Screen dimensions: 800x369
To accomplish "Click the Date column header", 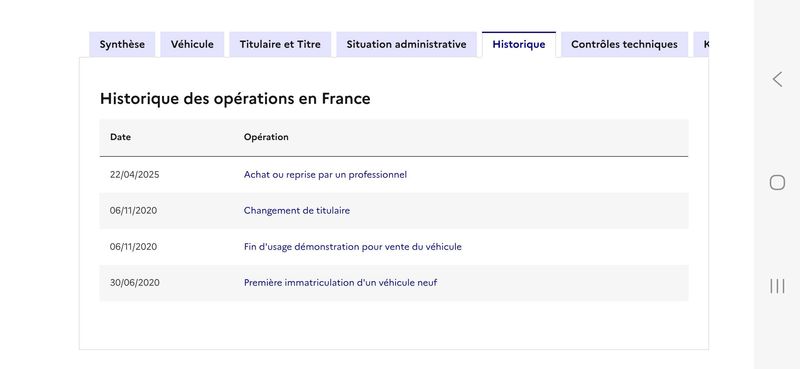I will click(x=120, y=137).
